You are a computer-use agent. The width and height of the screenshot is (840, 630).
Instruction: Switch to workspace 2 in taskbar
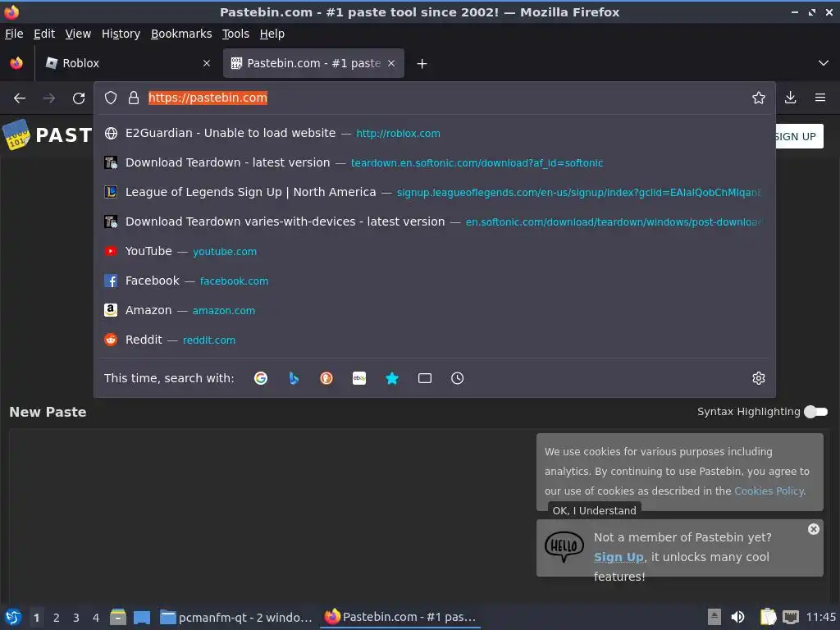[57, 618]
